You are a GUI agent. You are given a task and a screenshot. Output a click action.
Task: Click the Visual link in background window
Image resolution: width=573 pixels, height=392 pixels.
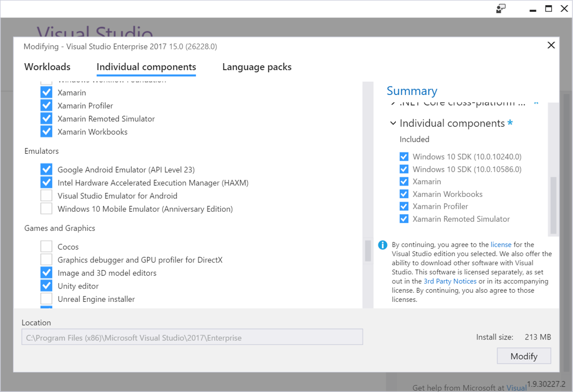pyautogui.click(x=516, y=388)
